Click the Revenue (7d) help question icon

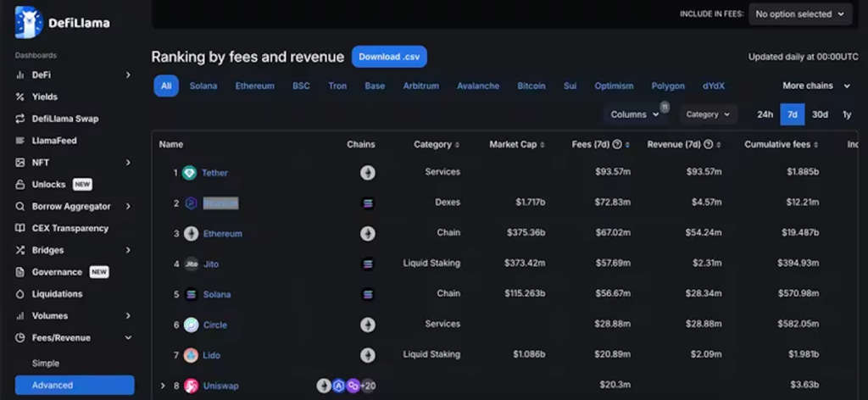(x=708, y=144)
